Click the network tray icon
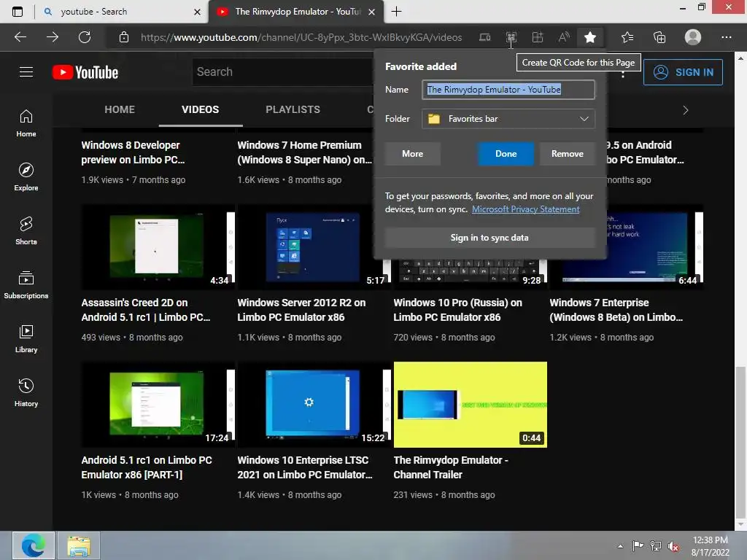Viewport: 747px width, 560px height. click(x=656, y=546)
